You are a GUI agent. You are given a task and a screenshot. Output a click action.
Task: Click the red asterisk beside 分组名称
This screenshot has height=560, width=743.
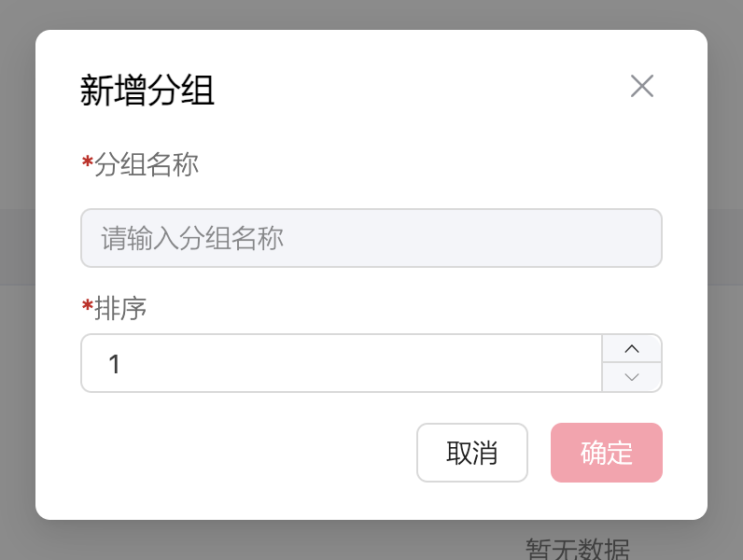coord(87,165)
